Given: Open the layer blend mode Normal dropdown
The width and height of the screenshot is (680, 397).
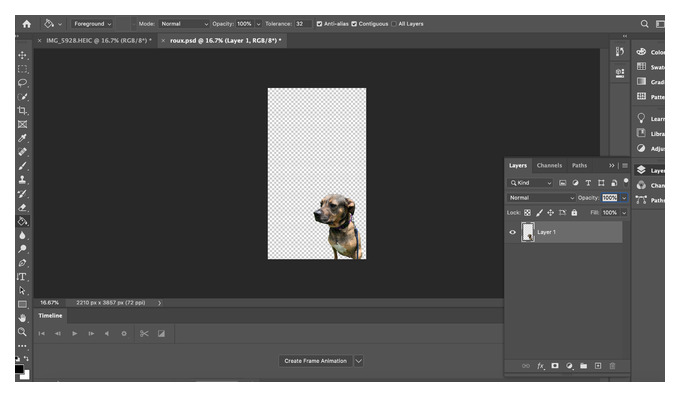Looking at the screenshot, I should (x=541, y=198).
